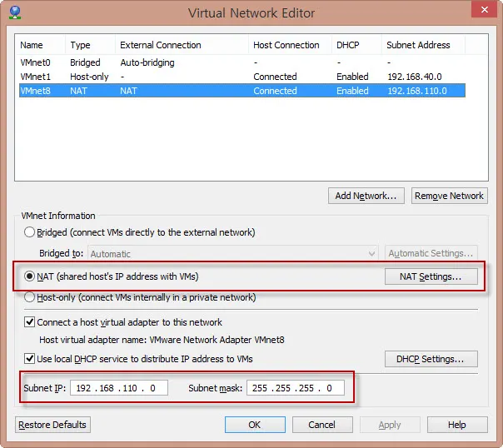This screenshot has width=503, height=448.
Task: Sort by the Name column header
Action: (41, 45)
